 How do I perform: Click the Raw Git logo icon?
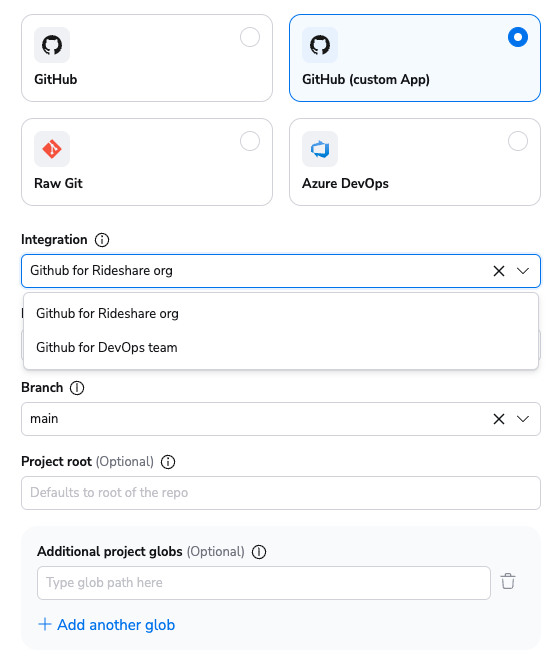(52, 149)
